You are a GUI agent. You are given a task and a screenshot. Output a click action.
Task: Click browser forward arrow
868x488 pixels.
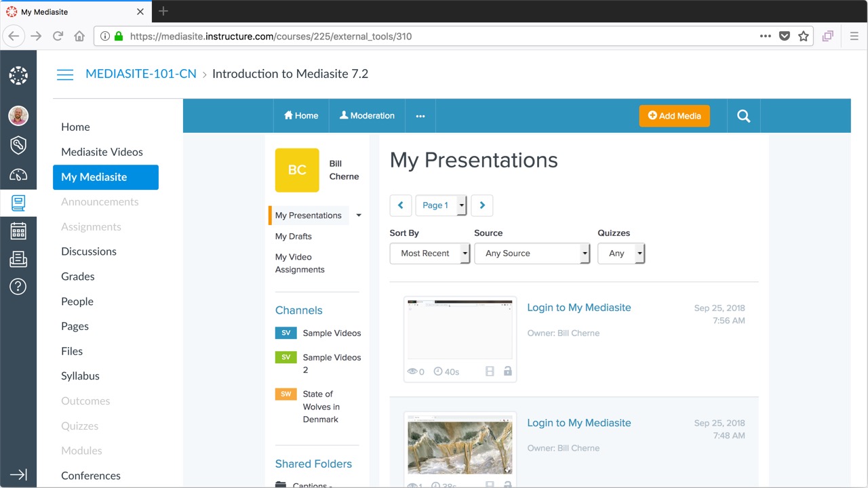(36, 36)
